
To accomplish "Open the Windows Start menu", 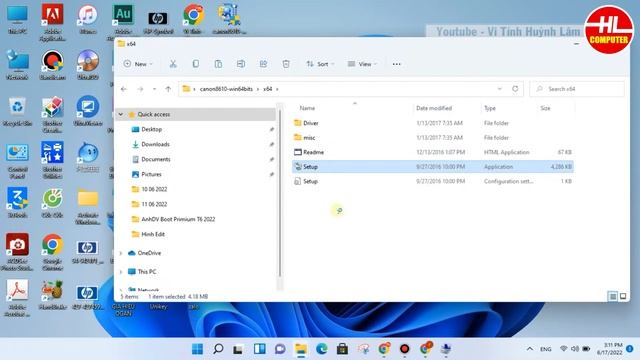I will [198, 349].
